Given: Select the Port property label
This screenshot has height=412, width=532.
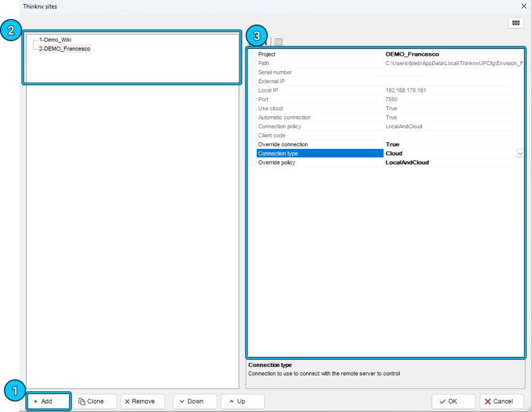Looking at the screenshot, I should 263,100.
